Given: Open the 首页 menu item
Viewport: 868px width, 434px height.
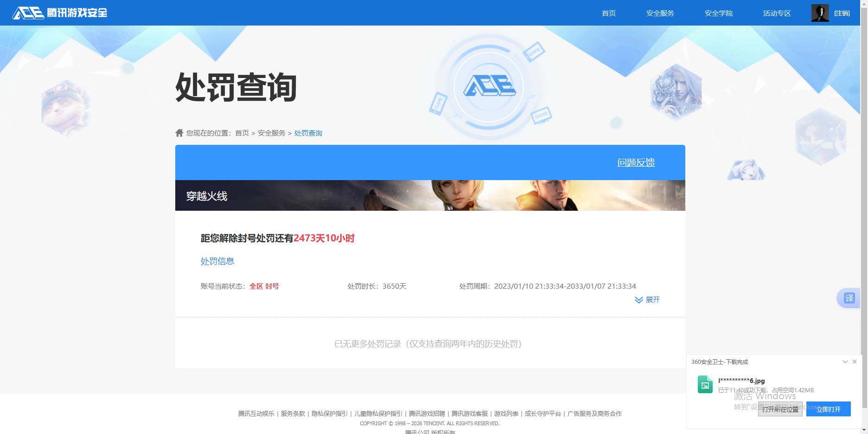Looking at the screenshot, I should tap(608, 13).
